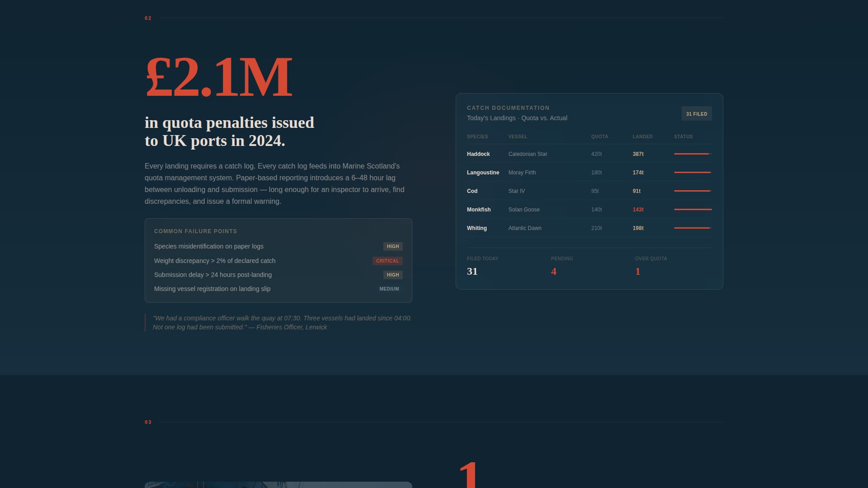Click the section marker 02
868x488 pixels.
click(x=147, y=19)
